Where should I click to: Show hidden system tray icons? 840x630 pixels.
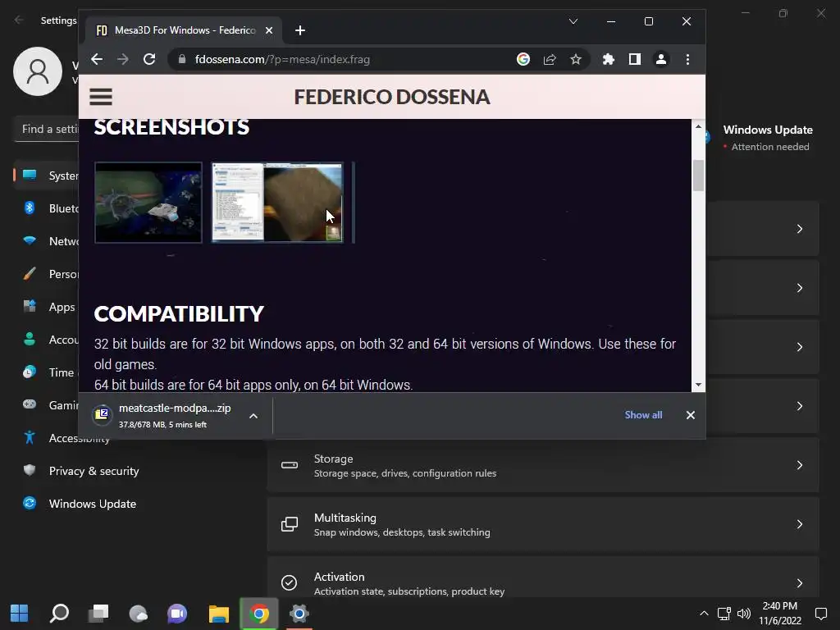(704, 614)
